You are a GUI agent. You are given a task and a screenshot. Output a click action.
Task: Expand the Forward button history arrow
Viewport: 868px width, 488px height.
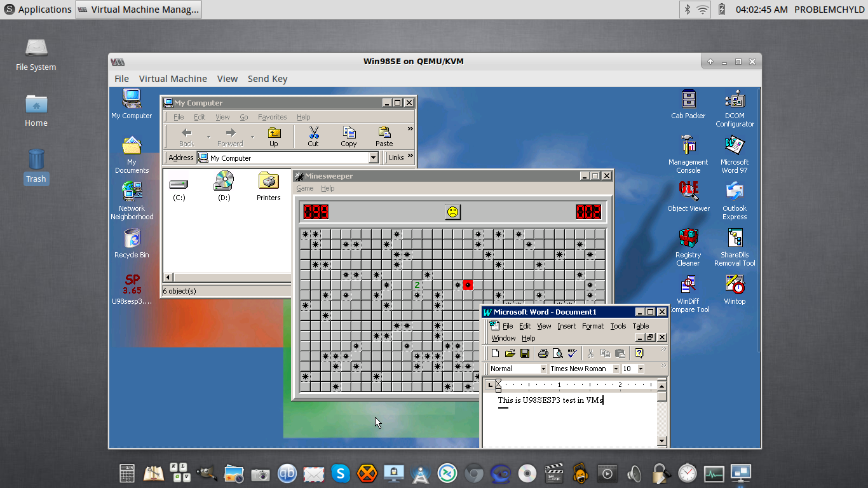(x=252, y=137)
